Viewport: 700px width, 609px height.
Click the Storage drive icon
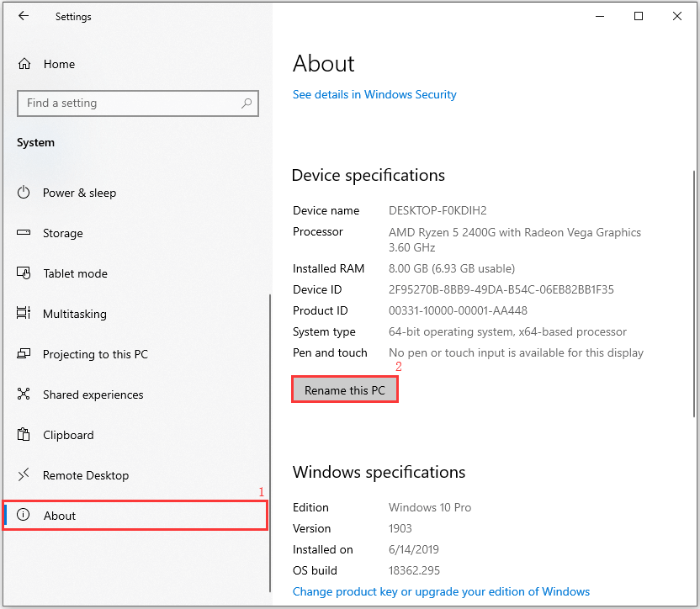point(24,233)
